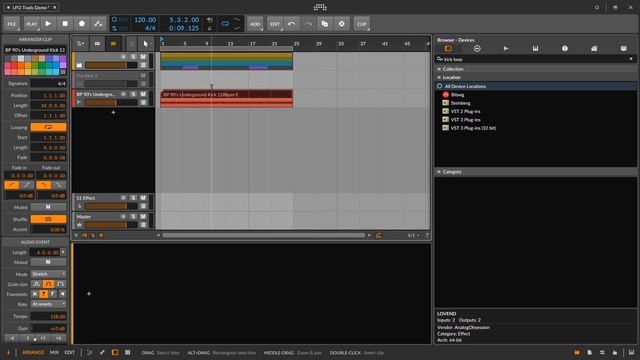
Task: Toggle the arranger timeline view button (orange)
Action: point(113,44)
